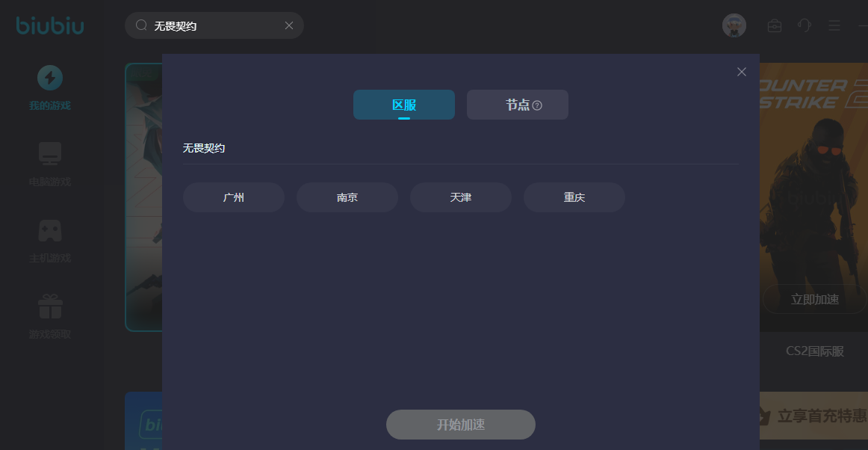Viewport: 868px width, 450px height.
Task: Open 游戏领取 gift section
Action: coord(50,317)
